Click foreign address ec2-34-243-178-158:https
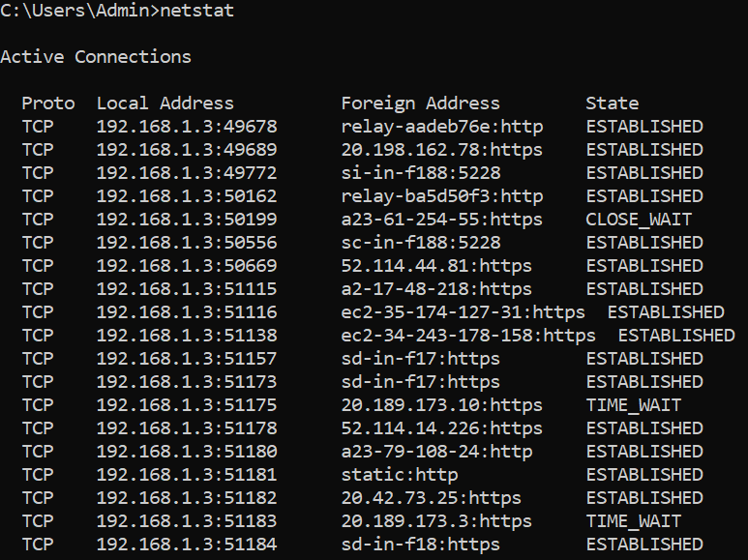This screenshot has width=748, height=560. pyautogui.click(x=468, y=336)
